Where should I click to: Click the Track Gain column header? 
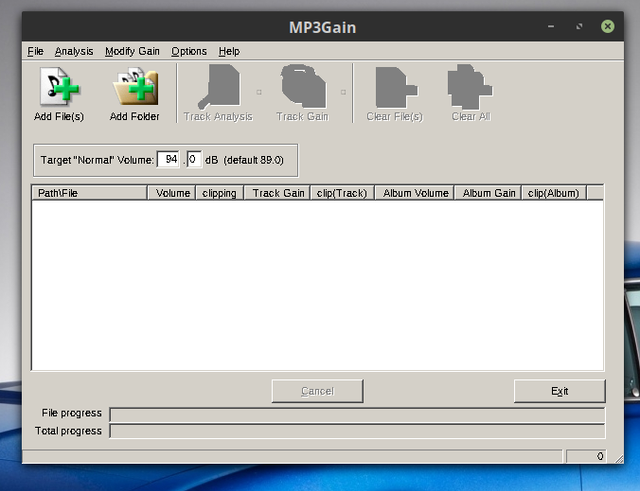(x=277, y=193)
